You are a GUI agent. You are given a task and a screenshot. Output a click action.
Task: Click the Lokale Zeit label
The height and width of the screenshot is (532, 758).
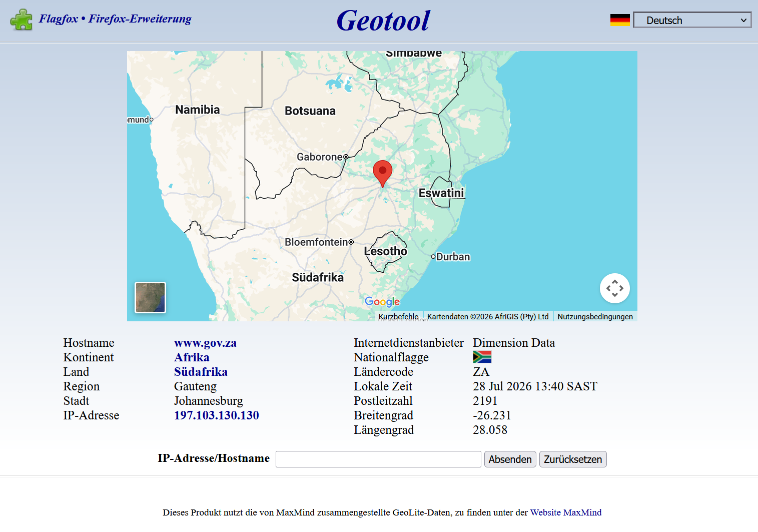point(383,386)
